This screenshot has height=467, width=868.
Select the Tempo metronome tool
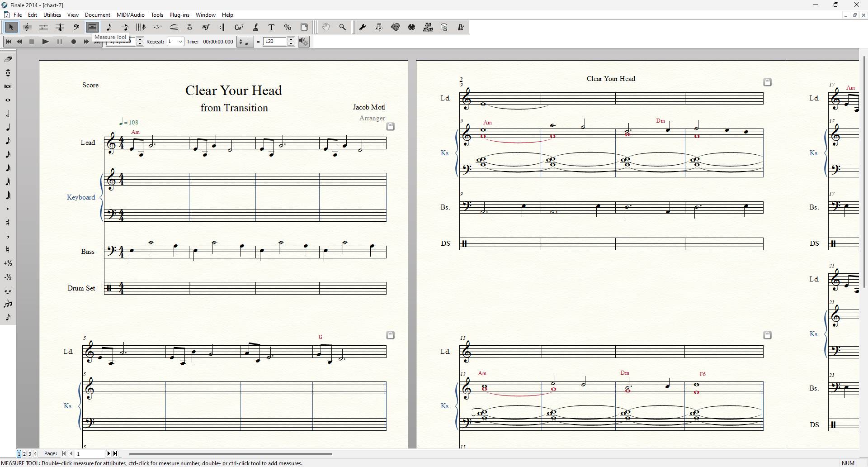[x=461, y=28]
